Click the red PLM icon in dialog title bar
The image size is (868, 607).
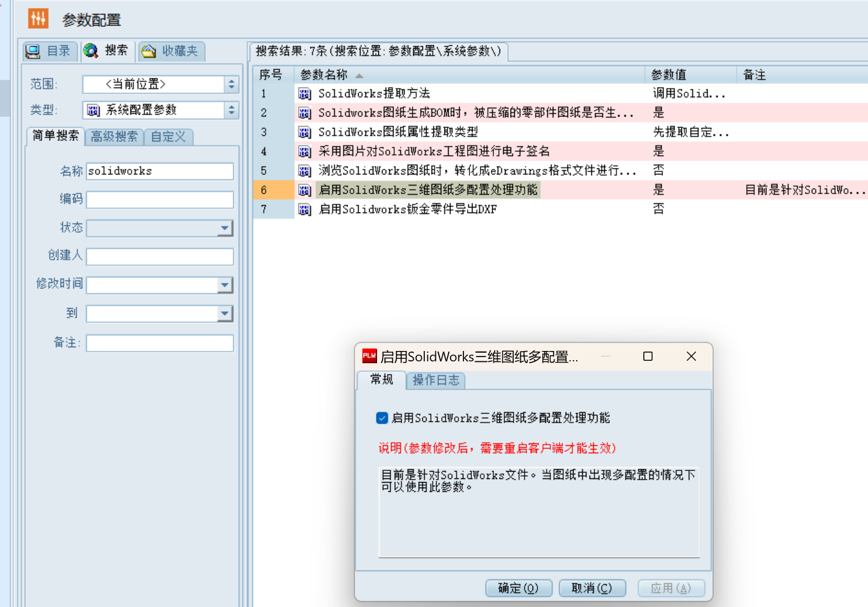point(369,356)
